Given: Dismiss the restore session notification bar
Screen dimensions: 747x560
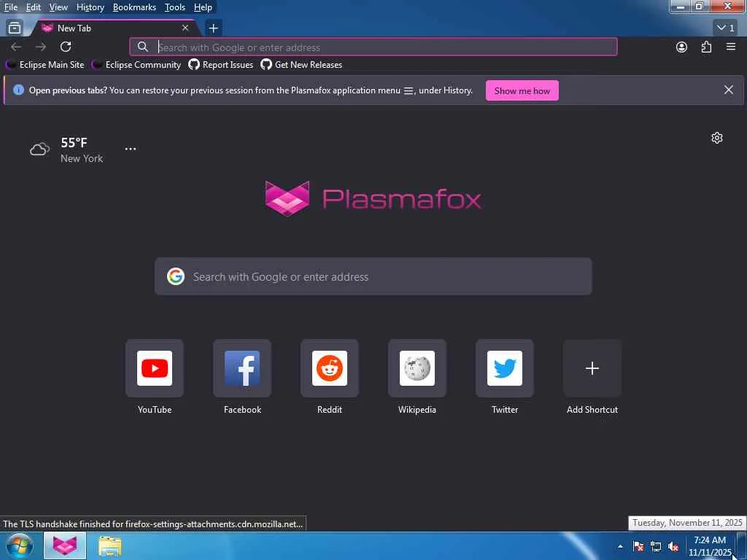Looking at the screenshot, I should pyautogui.click(x=728, y=90).
